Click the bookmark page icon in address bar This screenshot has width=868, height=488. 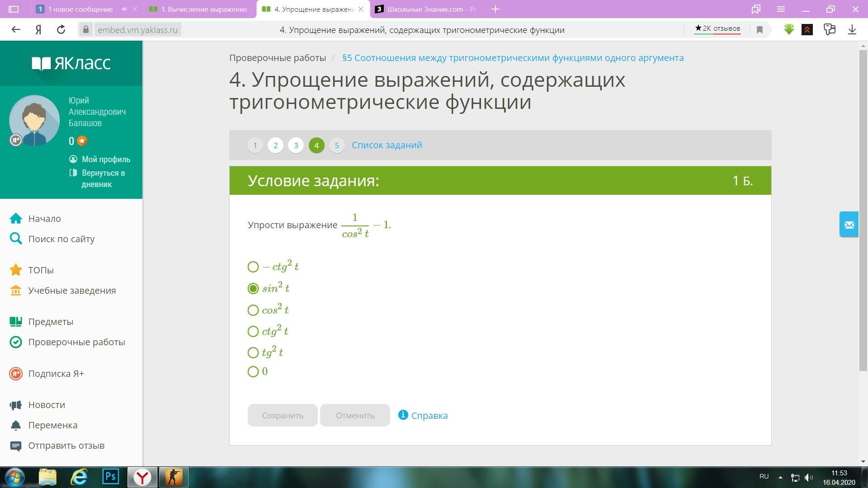(759, 30)
